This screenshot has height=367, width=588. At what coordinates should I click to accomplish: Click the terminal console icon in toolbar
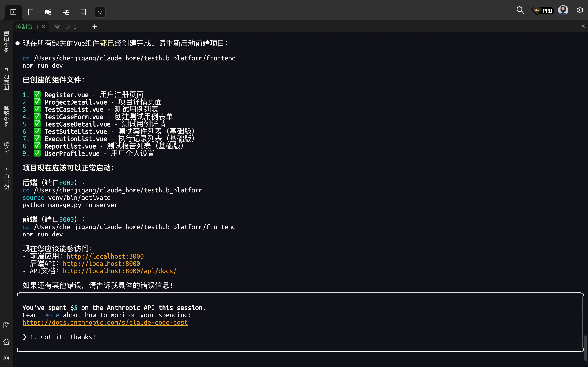(x=13, y=12)
